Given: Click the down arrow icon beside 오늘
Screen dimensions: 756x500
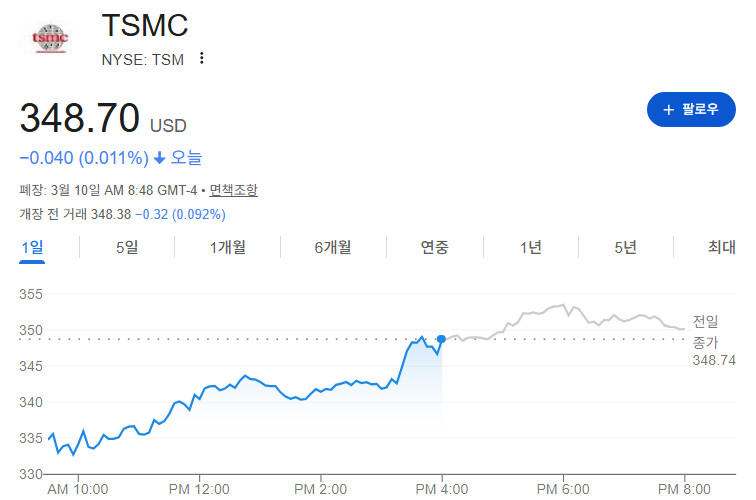Looking at the screenshot, I should 160,158.
